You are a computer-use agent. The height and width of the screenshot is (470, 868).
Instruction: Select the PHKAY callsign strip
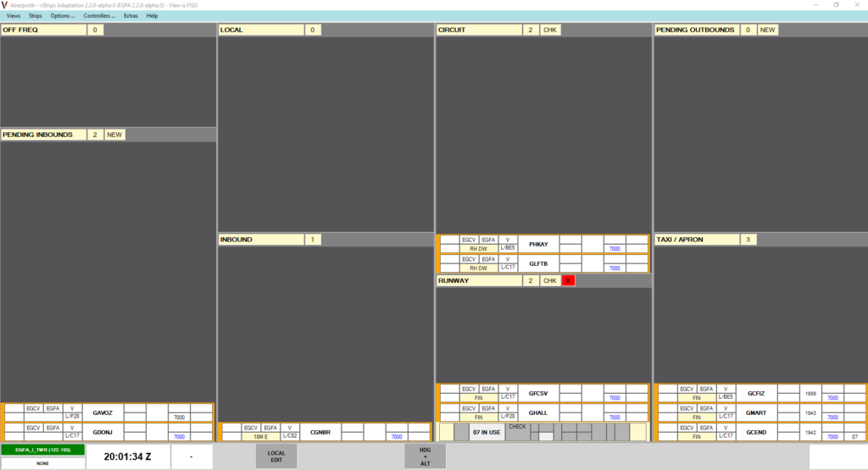538,245
